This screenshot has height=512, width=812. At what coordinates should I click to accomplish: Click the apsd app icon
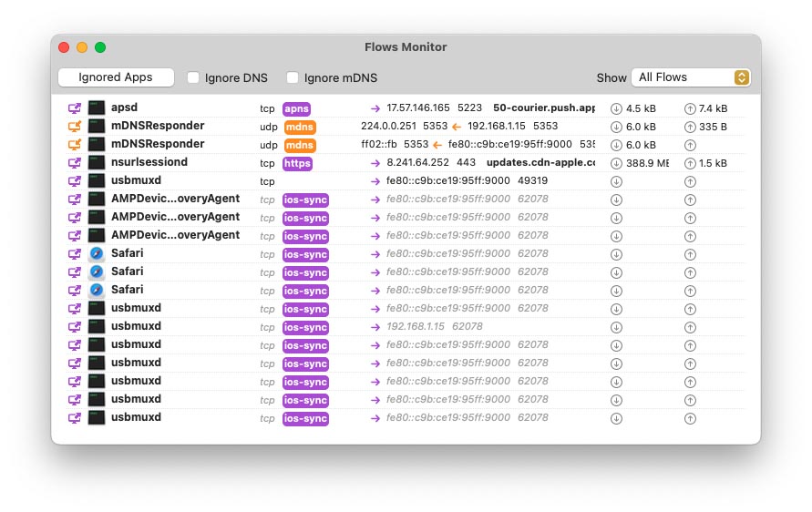pyautogui.click(x=97, y=108)
